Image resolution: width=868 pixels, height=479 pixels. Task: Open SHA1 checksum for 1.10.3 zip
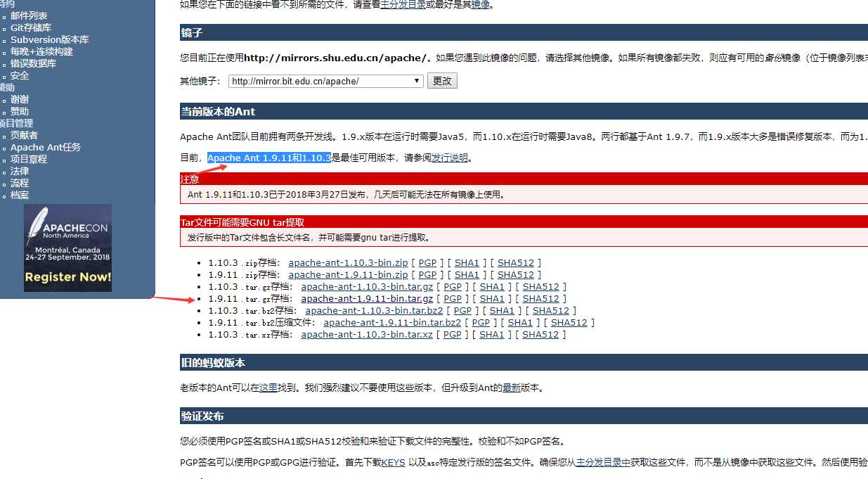tap(467, 263)
